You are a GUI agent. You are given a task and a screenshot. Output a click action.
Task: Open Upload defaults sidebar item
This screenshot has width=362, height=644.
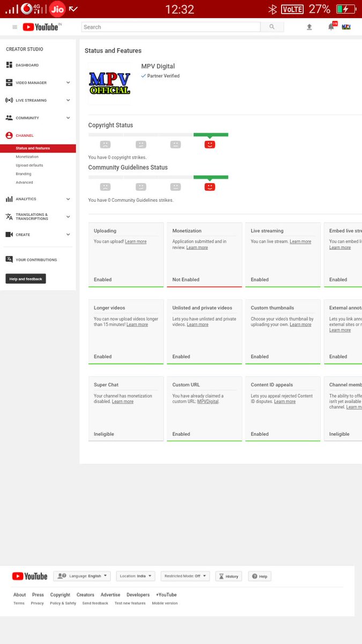click(x=29, y=165)
